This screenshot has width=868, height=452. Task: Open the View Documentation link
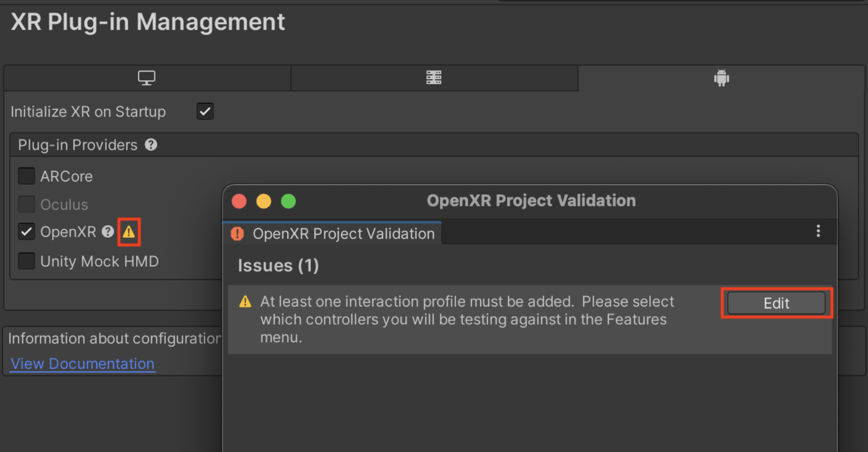pyautogui.click(x=82, y=364)
